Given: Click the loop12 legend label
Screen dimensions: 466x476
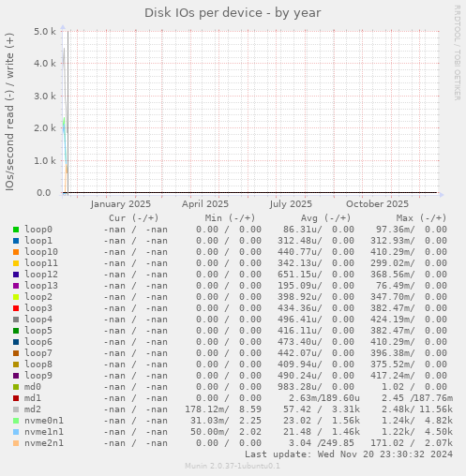Looking at the screenshot, I should point(41,275).
